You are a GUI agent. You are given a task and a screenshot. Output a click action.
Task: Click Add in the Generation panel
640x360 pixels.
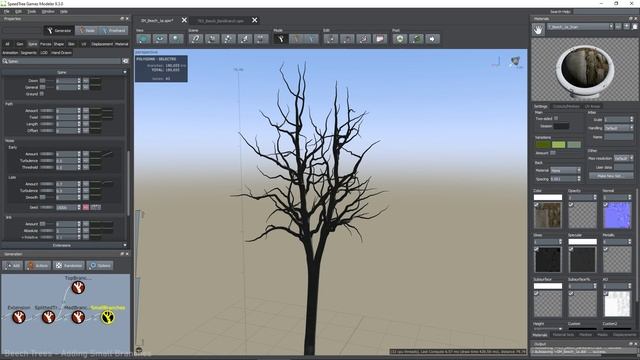point(13,266)
